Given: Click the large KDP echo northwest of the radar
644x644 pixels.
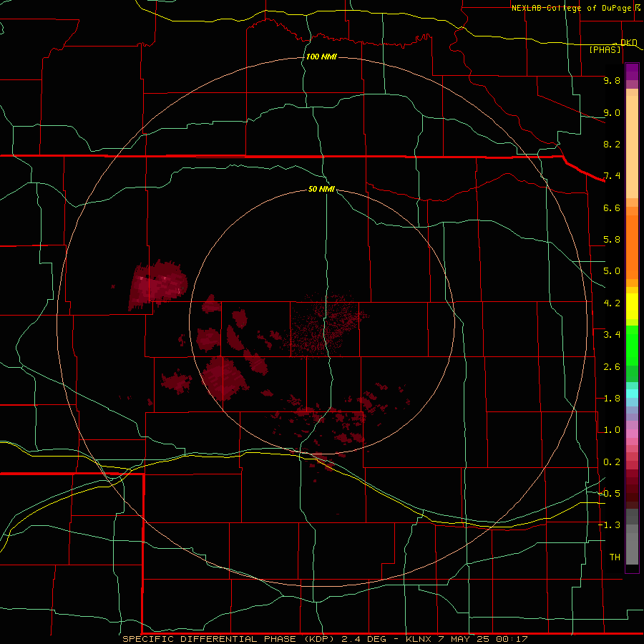Looking at the screenshot, I should point(158,284).
